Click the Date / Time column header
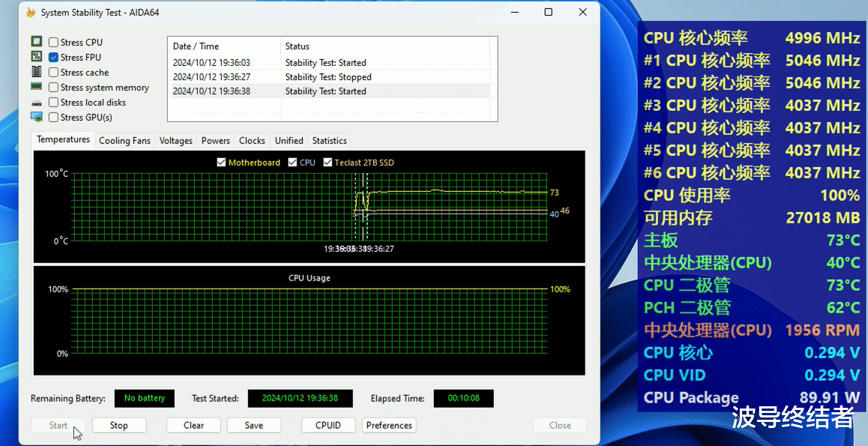868x446 pixels. (224, 46)
